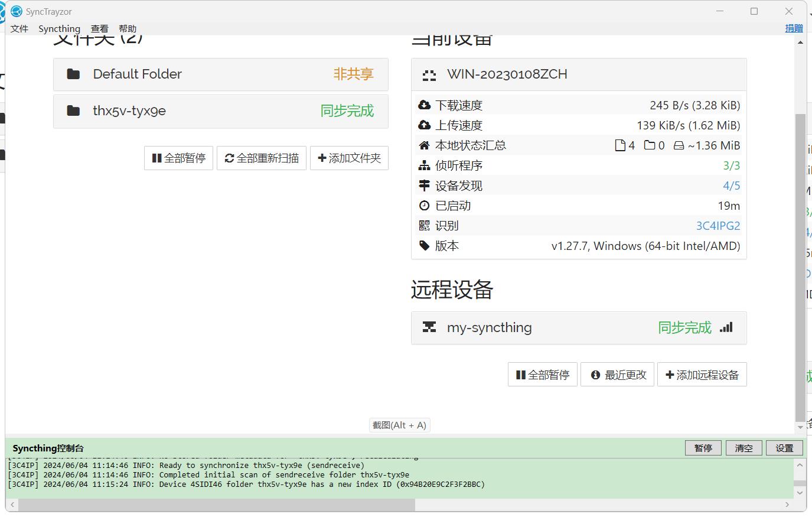The image size is (812, 517).
Task: Click the identification QR code icon
Action: tap(424, 226)
